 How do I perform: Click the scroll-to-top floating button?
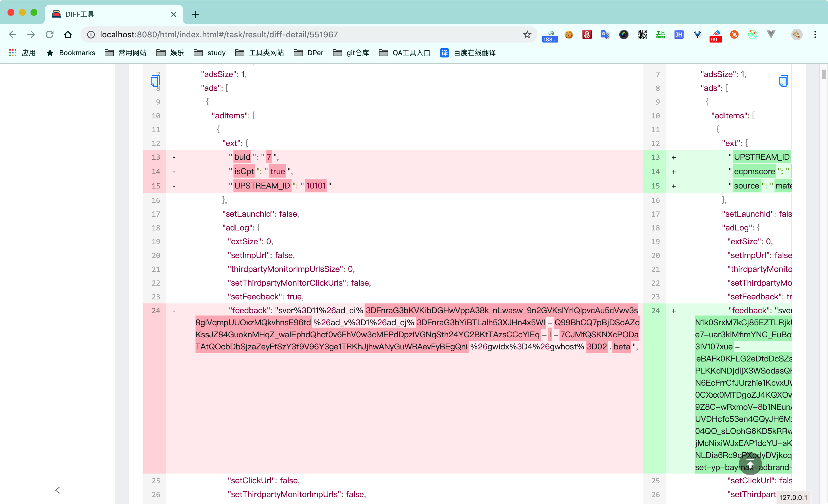(750, 464)
